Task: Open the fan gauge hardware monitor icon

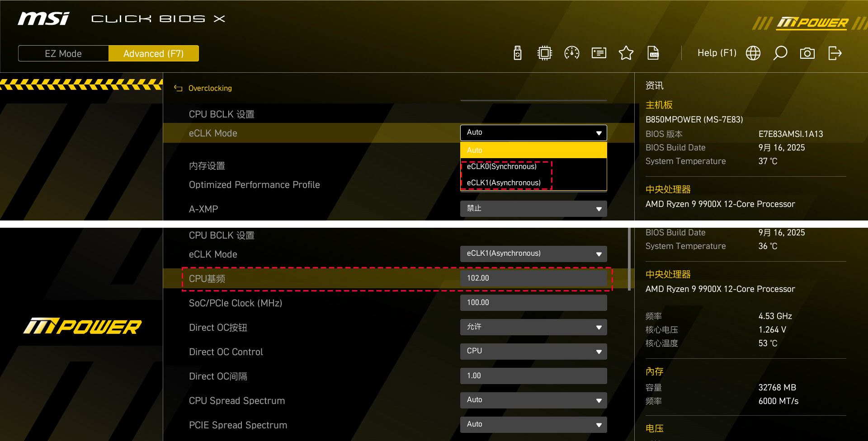Action: [572, 53]
